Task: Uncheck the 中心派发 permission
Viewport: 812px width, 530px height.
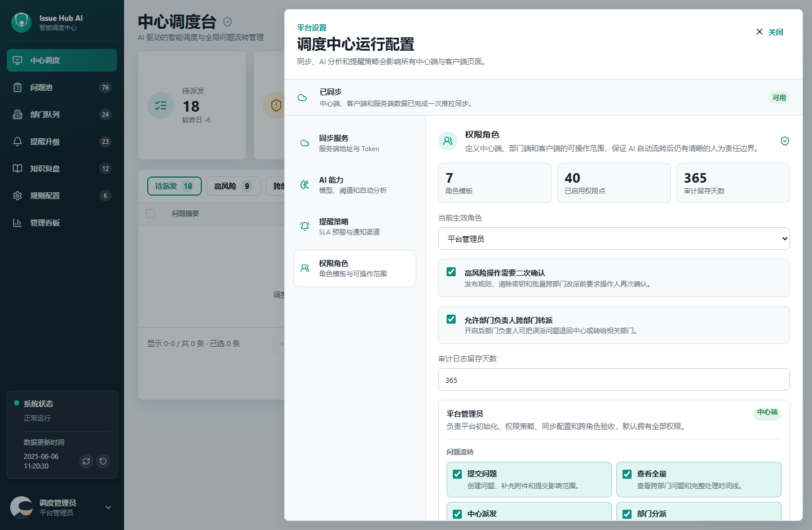Action: point(457,514)
